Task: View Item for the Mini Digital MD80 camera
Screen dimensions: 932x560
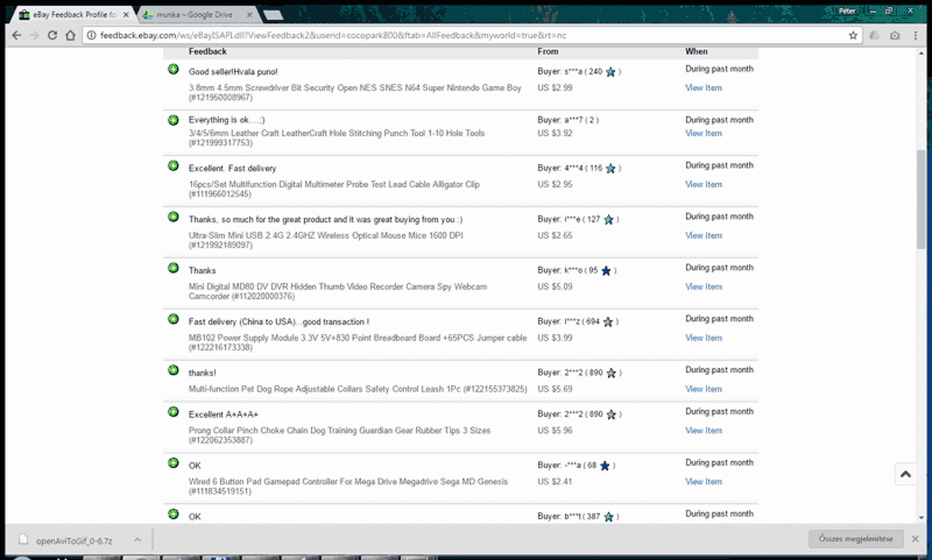Action: point(703,286)
